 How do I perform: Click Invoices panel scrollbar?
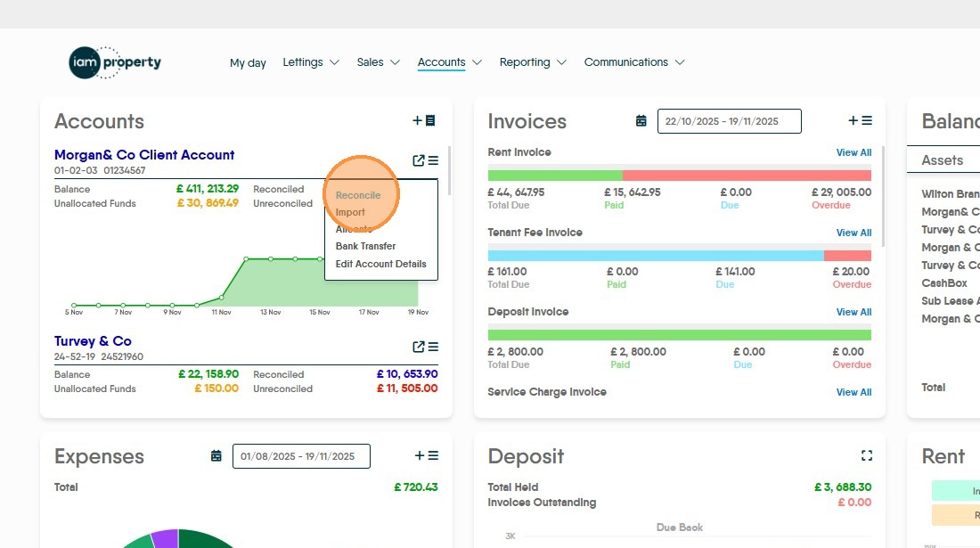[883, 196]
